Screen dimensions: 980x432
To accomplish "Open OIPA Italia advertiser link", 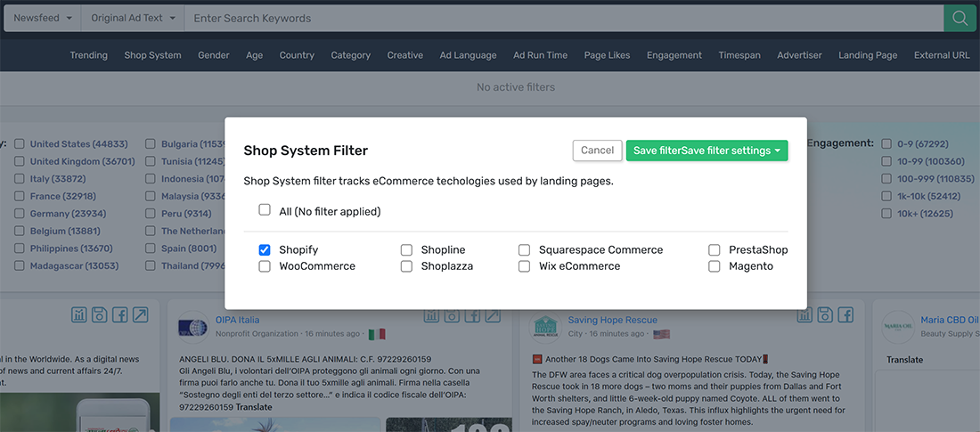I will 238,320.
